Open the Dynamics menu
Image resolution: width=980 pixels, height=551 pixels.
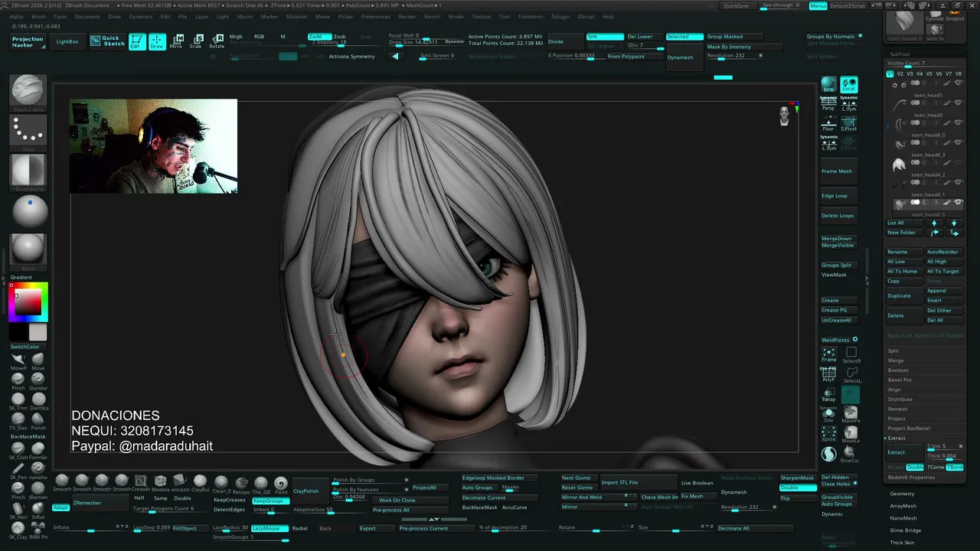pyautogui.click(x=141, y=16)
